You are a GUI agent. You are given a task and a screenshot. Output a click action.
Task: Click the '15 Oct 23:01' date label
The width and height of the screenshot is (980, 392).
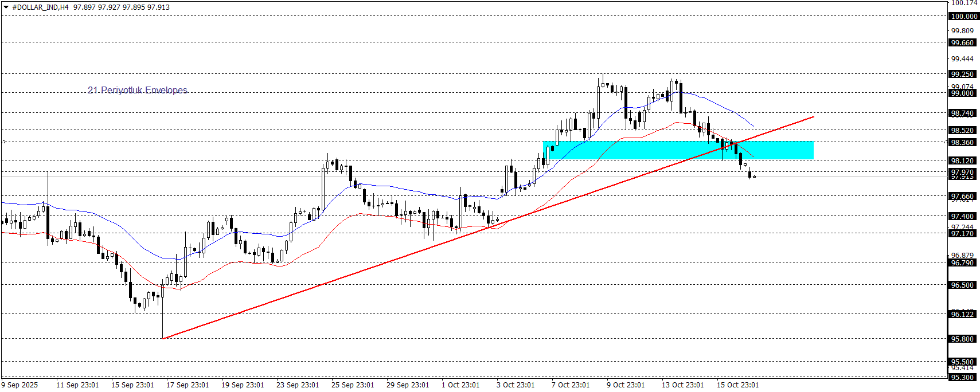pyautogui.click(x=737, y=385)
